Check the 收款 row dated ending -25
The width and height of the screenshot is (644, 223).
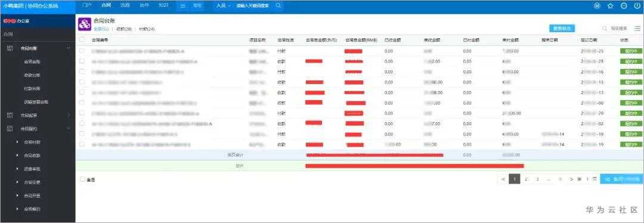pyautogui.click(x=82, y=61)
